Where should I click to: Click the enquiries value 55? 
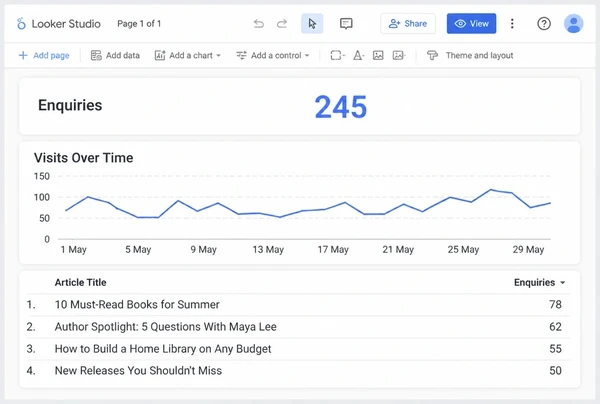tap(555, 349)
